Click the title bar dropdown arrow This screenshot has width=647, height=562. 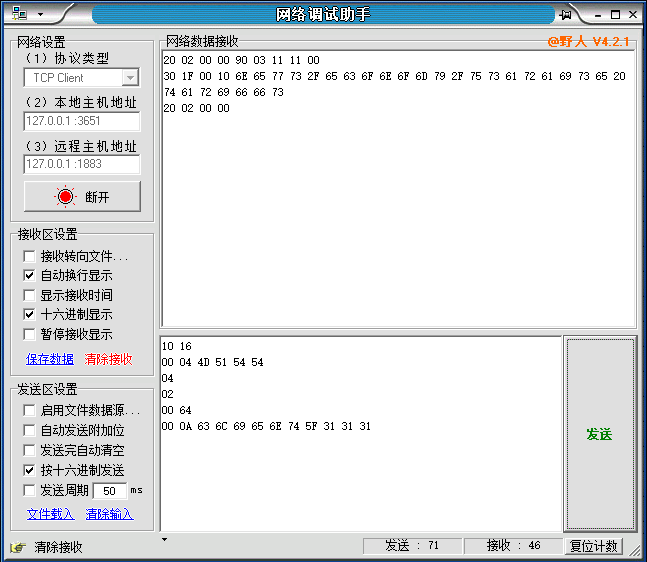point(40,14)
